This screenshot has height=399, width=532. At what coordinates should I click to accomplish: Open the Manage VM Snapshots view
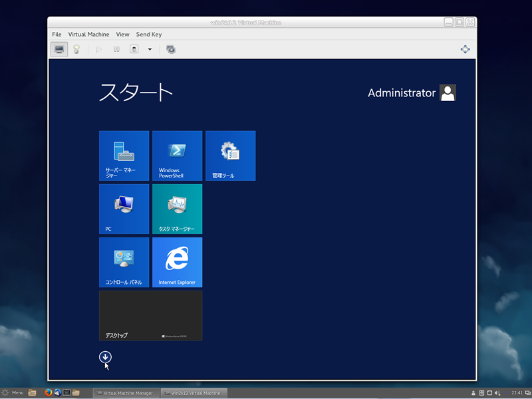(171, 49)
